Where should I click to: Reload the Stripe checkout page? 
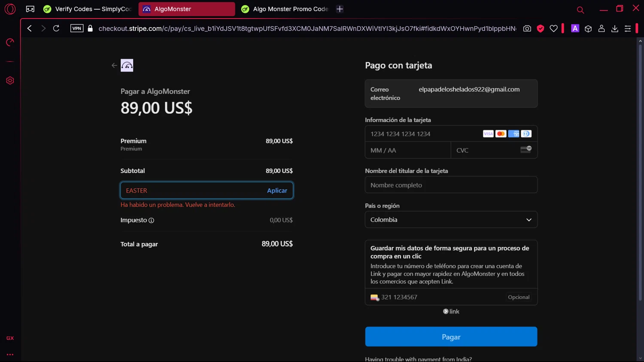(56, 28)
